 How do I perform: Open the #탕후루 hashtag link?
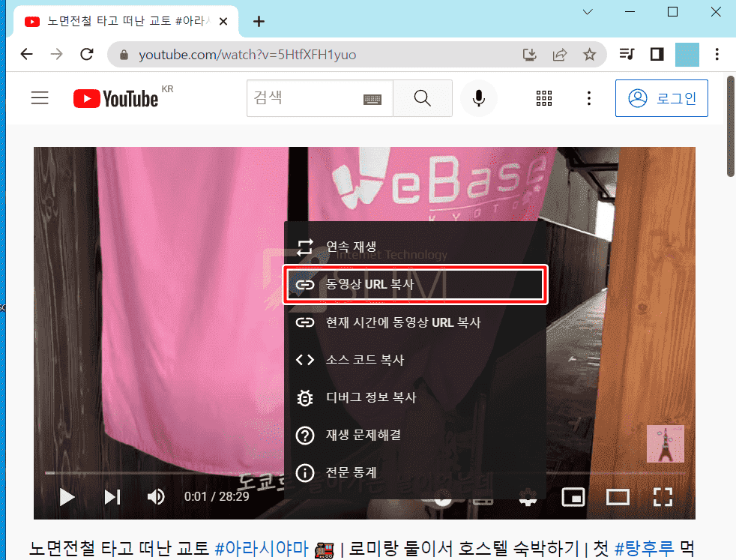click(x=644, y=548)
